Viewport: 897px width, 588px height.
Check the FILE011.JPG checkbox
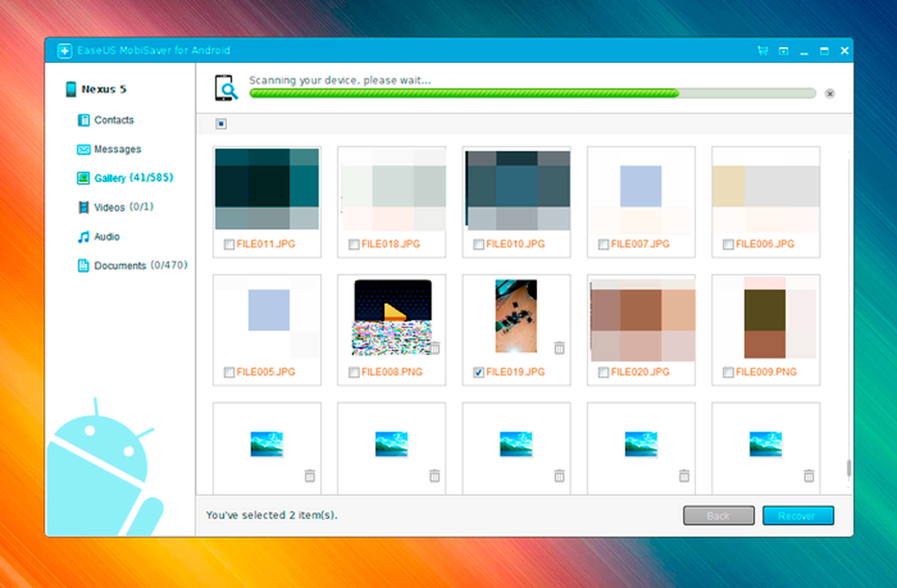coord(229,244)
